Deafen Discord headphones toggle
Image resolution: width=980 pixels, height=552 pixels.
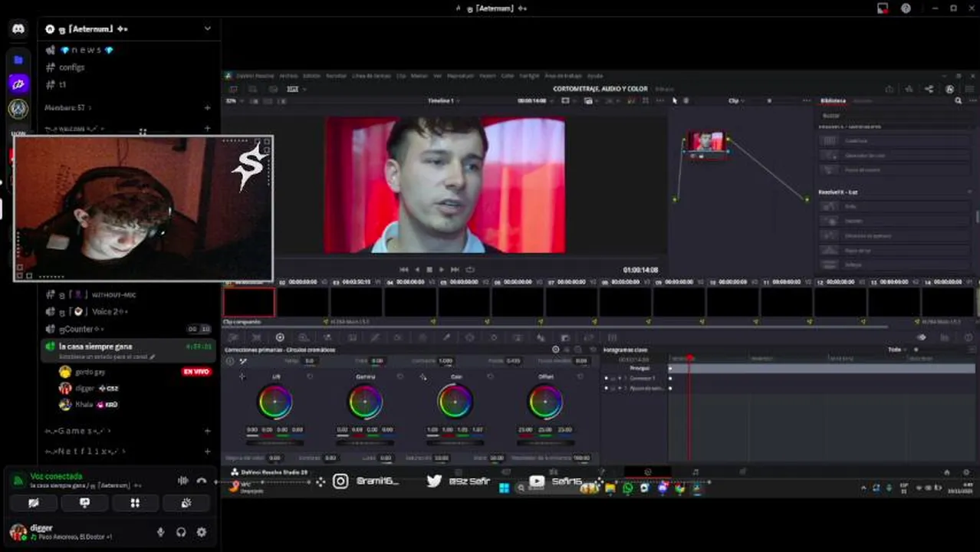point(181,532)
